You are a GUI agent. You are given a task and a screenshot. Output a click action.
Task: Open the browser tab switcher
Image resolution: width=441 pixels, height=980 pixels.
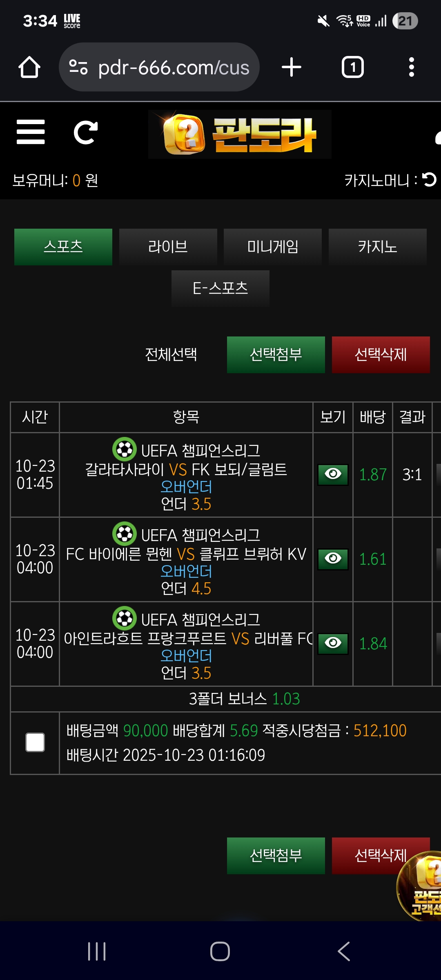(x=352, y=67)
